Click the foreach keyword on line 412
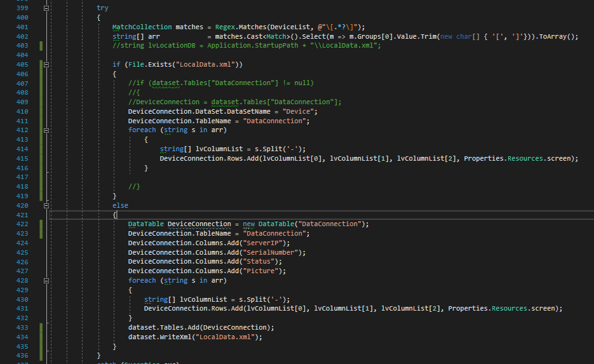 (142, 130)
